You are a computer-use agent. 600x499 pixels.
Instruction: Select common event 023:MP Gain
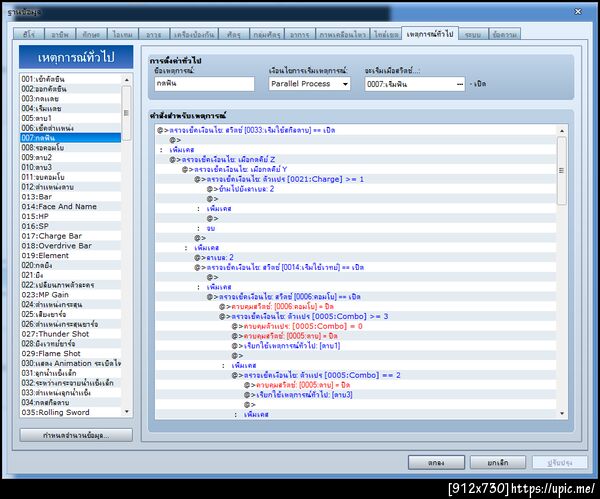(x=70, y=295)
